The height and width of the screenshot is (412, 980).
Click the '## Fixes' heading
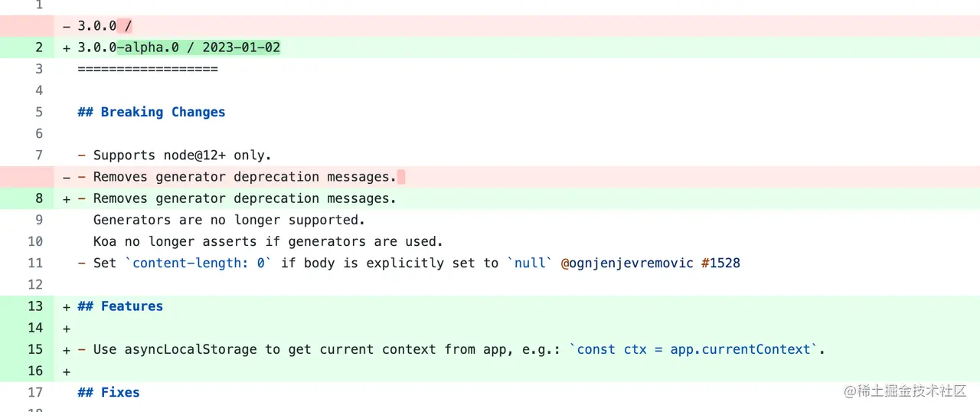[x=109, y=392]
